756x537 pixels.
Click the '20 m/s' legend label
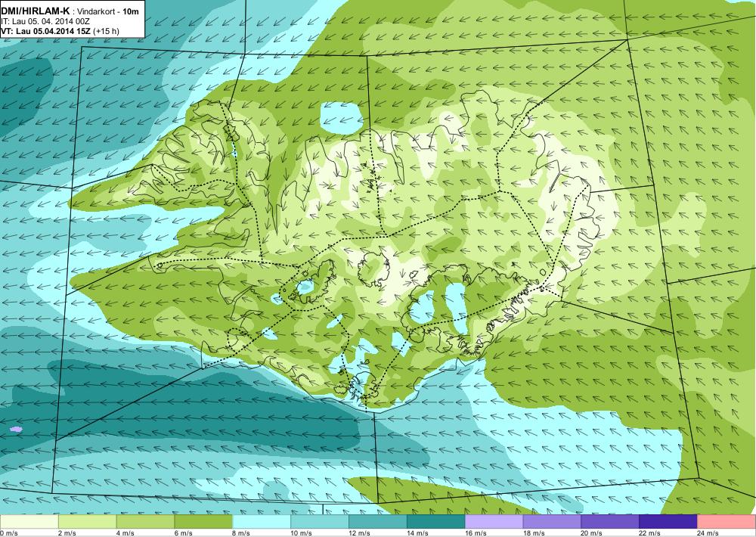pyautogui.click(x=592, y=533)
